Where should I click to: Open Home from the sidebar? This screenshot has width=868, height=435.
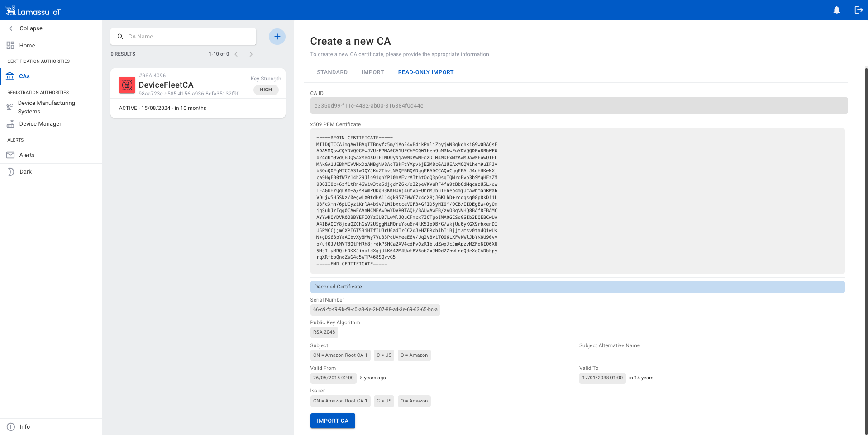(27, 46)
